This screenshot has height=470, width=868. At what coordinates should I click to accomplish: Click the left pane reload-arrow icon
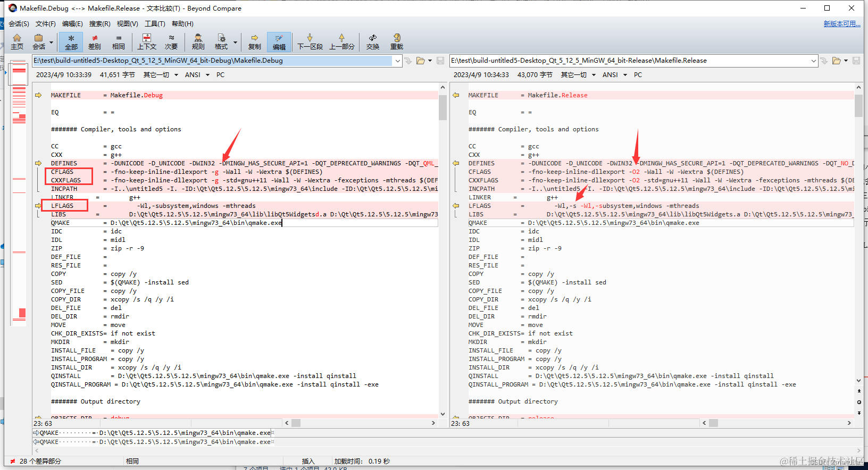[x=408, y=61]
